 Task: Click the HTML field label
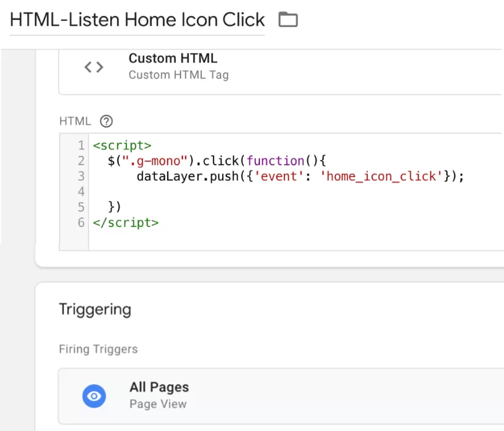(x=75, y=121)
